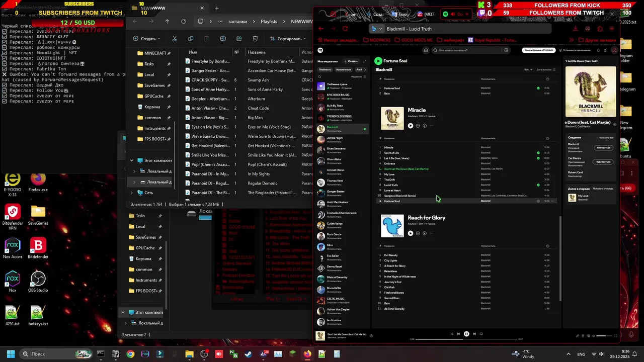644x362 pixels.
Task: Open the Все filter dropdown in Spotify discography
Action: pos(528,69)
